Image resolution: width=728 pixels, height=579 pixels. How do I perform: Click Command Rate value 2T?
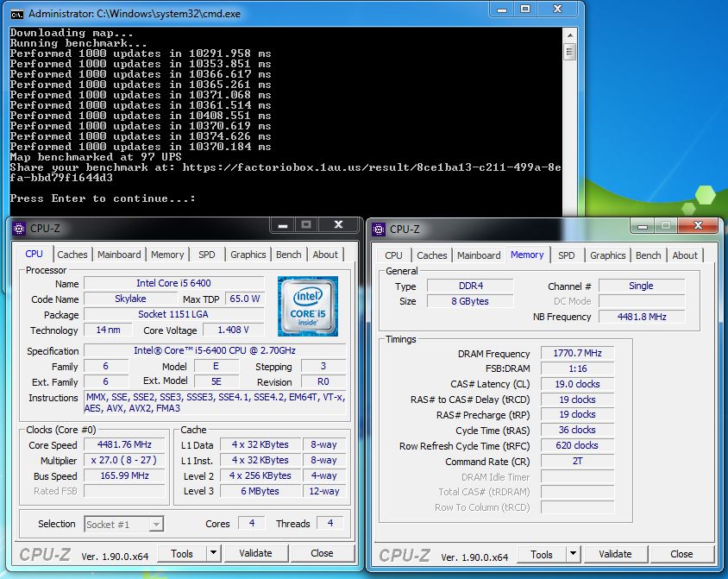(577, 461)
